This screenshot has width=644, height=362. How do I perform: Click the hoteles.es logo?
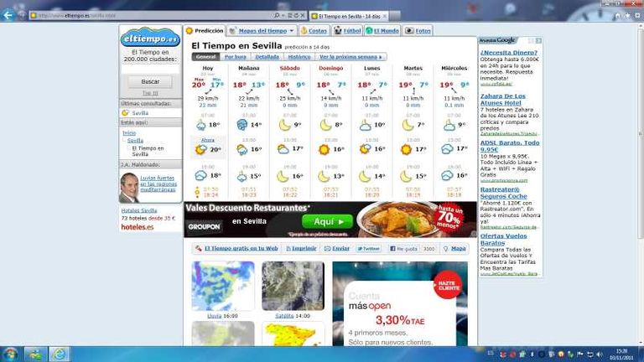[138, 227]
